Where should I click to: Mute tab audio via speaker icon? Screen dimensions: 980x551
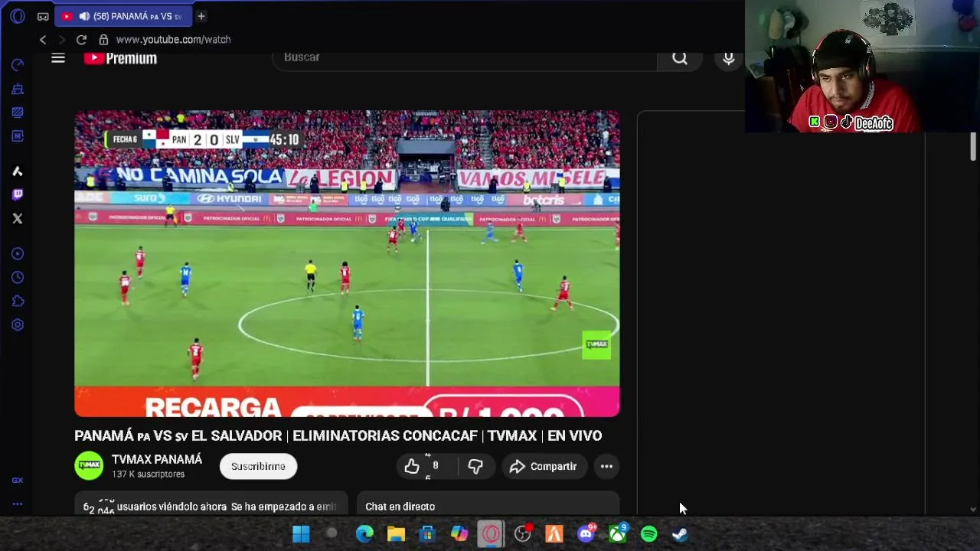(x=84, y=16)
